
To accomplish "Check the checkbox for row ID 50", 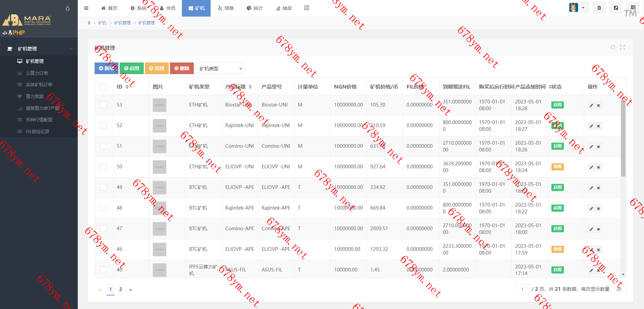I will 103,167.
